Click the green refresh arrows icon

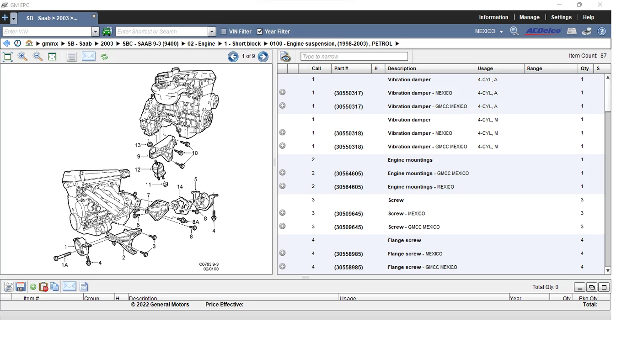click(x=104, y=57)
